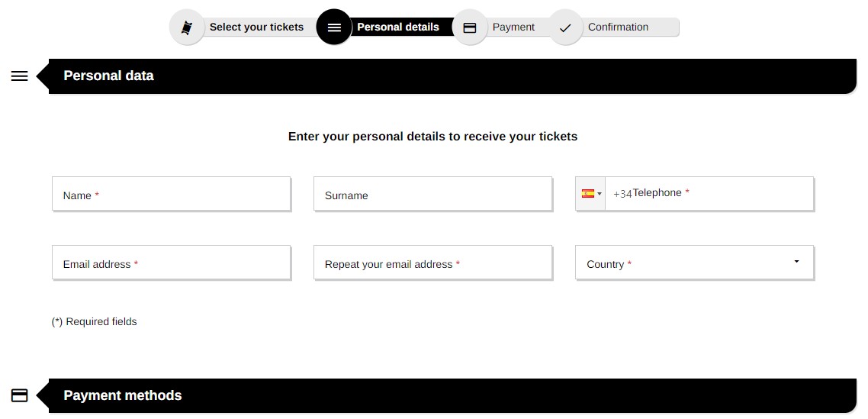Focus the Email address field
The width and height of the screenshot is (868, 419).
[x=172, y=263]
